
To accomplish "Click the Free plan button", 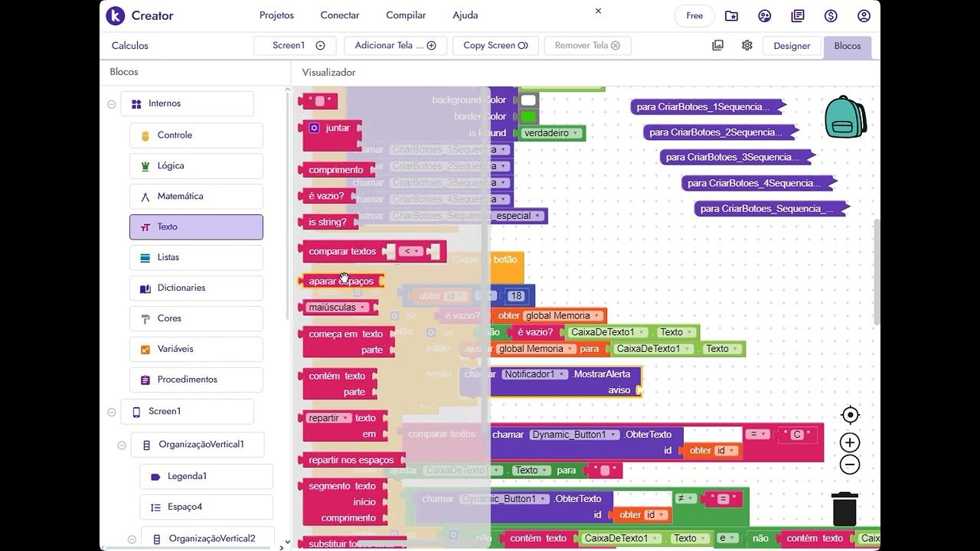I will [x=694, y=15].
